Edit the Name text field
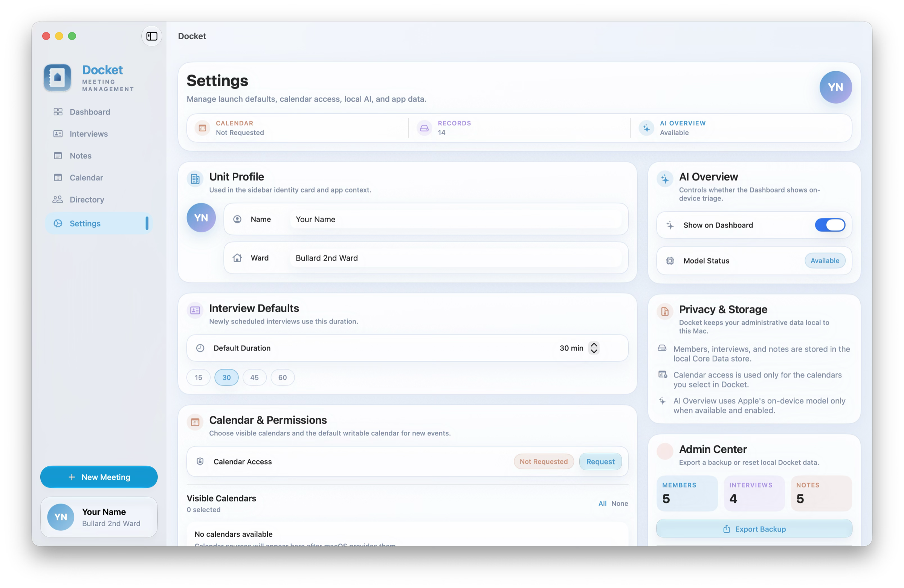 (456, 219)
